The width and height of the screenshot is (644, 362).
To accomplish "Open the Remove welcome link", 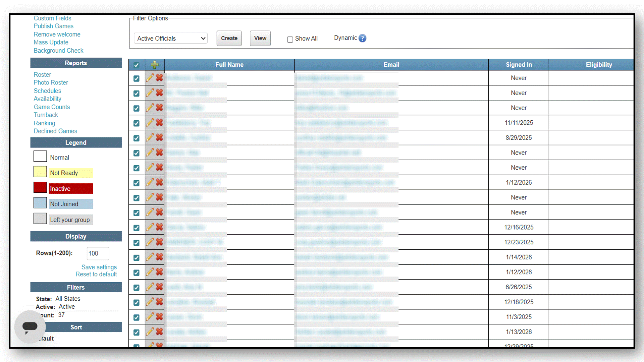I will (x=57, y=35).
